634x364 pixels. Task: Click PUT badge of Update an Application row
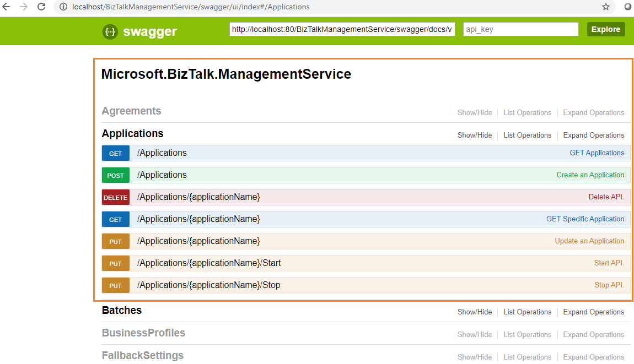pos(116,242)
